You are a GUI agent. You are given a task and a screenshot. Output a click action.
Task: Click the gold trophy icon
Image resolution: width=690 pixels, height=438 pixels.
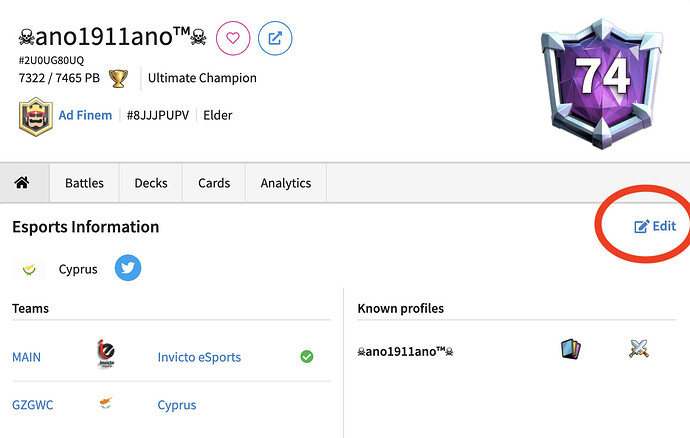tap(118, 78)
